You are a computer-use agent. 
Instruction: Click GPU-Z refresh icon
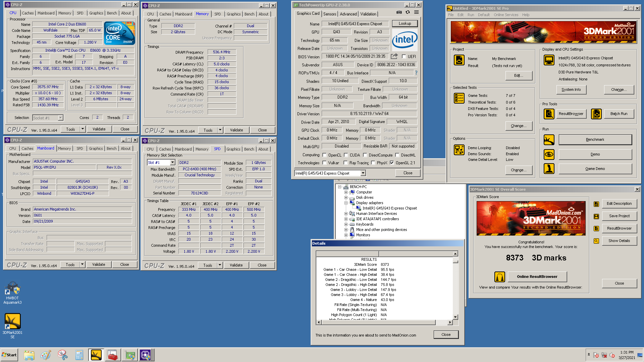[408, 12]
